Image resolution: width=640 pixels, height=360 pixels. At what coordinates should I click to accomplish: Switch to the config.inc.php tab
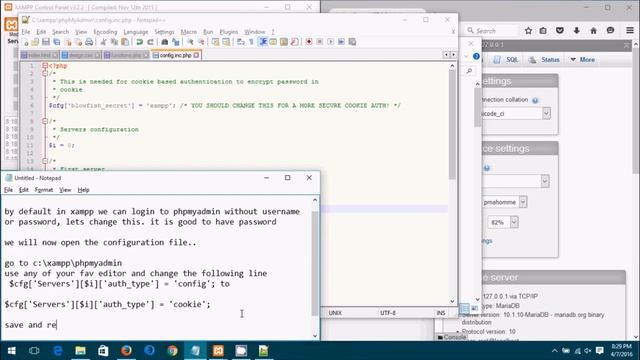[x=176, y=55]
